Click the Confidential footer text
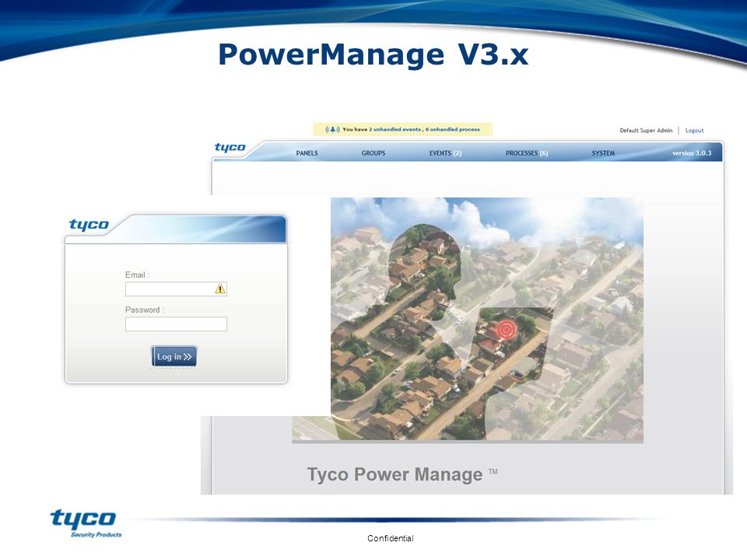 (390, 538)
